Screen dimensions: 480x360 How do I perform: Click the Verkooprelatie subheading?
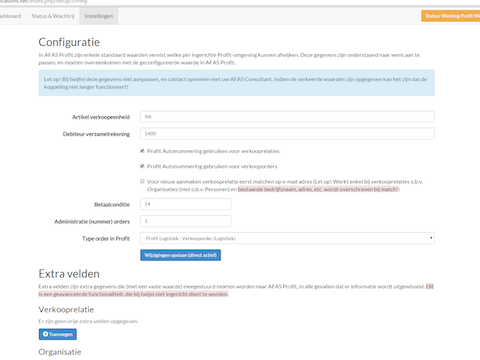click(x=66, y=310)
